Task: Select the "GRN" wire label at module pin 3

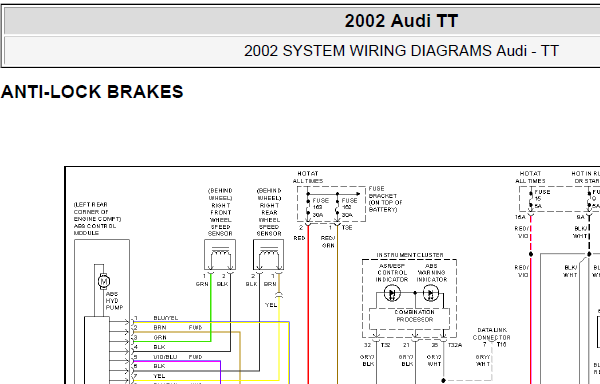Action: [x=160, y=337]
